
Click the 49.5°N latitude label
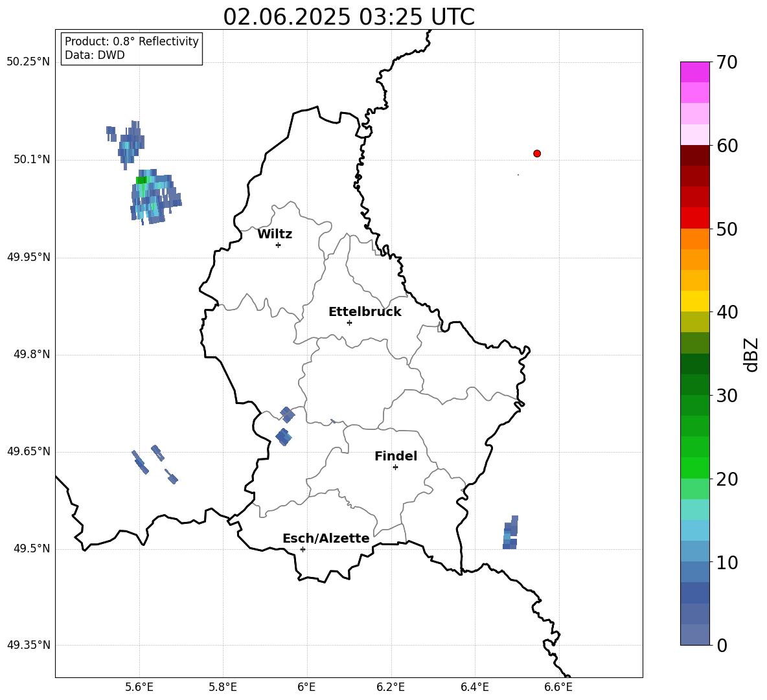coord(32,548)
